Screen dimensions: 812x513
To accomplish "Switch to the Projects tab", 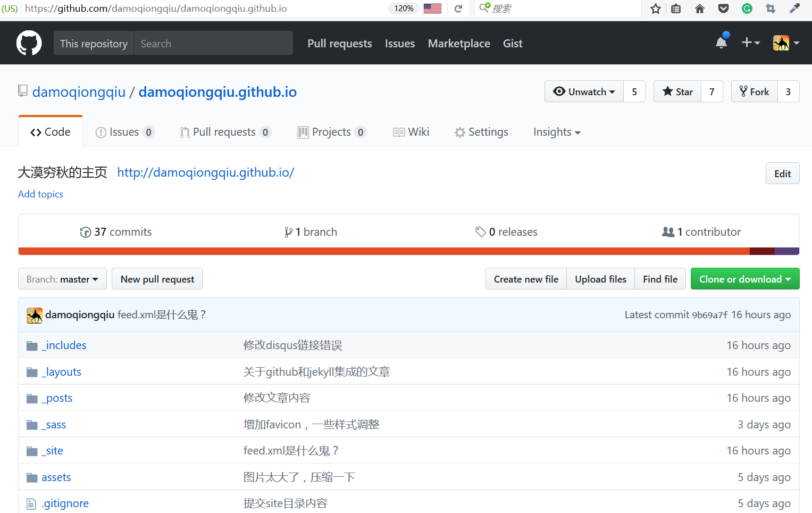I will [332, 132].
